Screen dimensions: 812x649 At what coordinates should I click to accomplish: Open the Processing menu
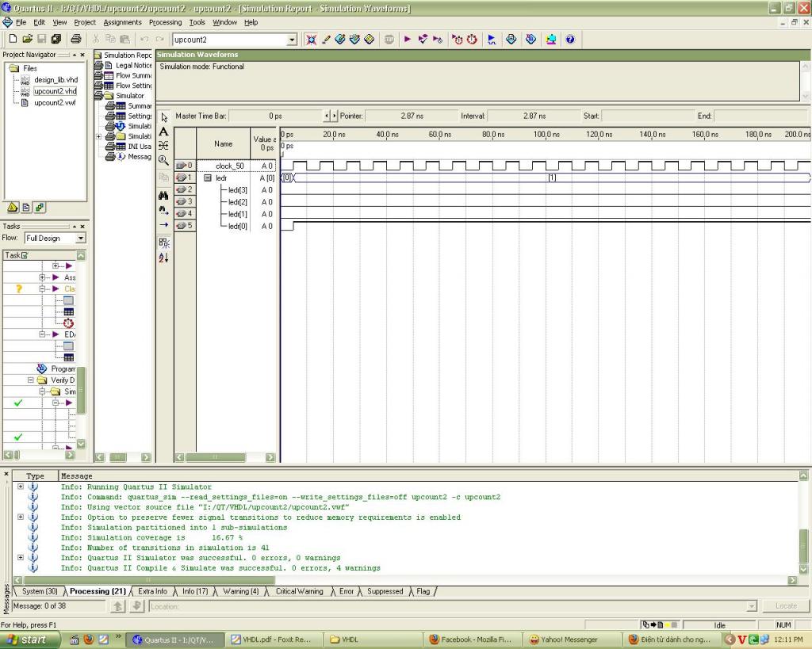[x=165, y=22]
